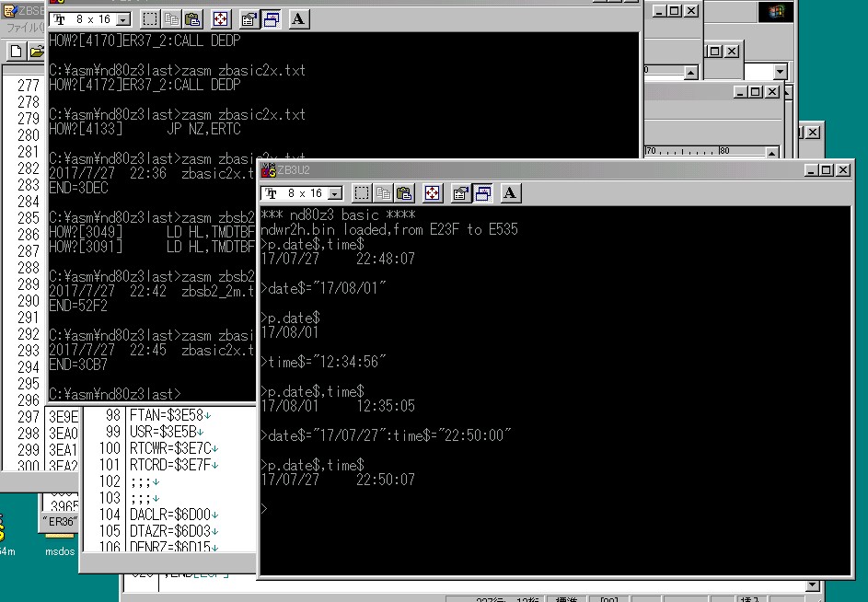Image resolution: width=868 pixels, height=602 pixels.
Task: Open Properties icon in rear DOS window
Action: [x=249, y=19]
